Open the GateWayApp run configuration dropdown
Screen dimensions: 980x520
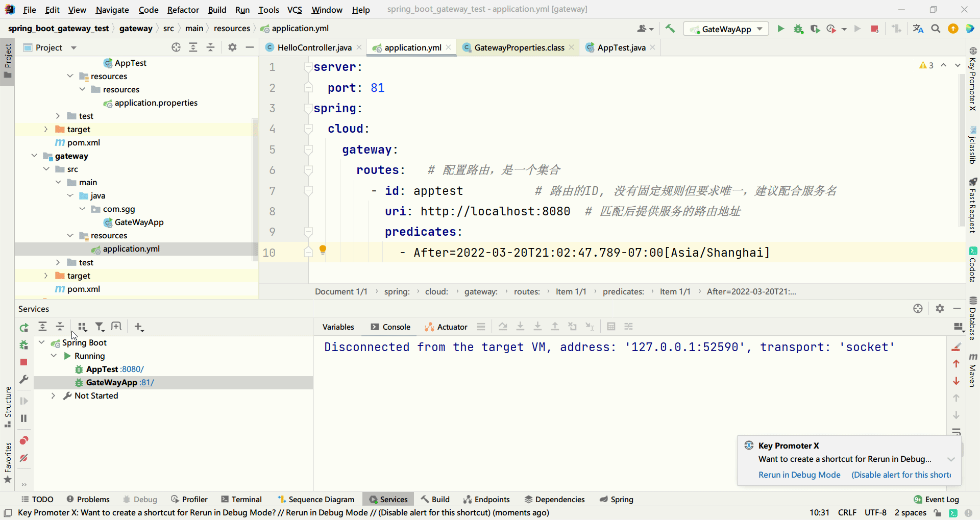[x=726, y=29]
